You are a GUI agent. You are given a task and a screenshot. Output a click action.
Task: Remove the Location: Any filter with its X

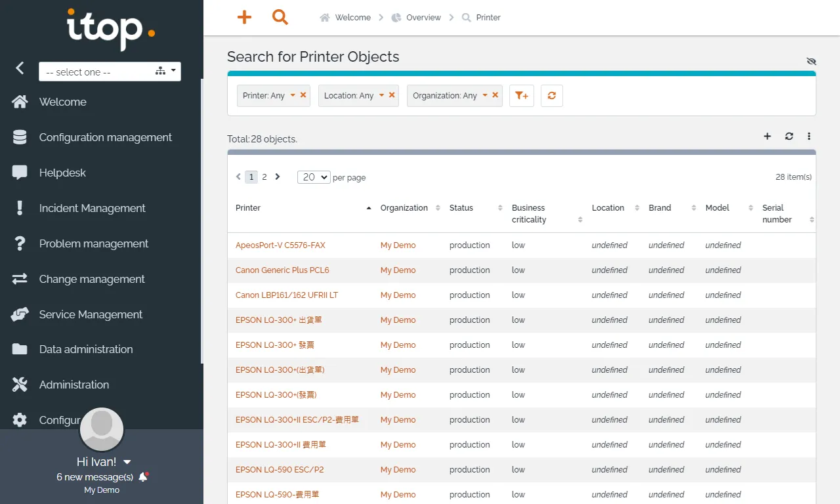[392, 95]
